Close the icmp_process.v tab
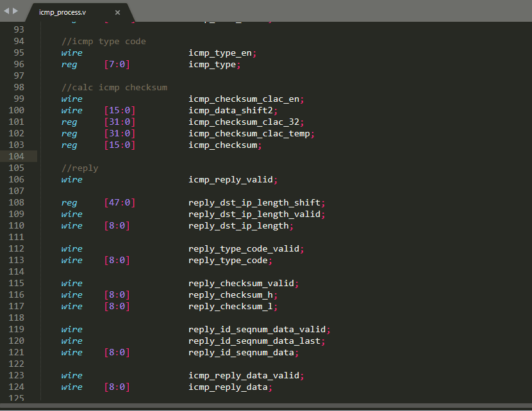The height and width of the screenshot is (411, 532). pos(117,13)
